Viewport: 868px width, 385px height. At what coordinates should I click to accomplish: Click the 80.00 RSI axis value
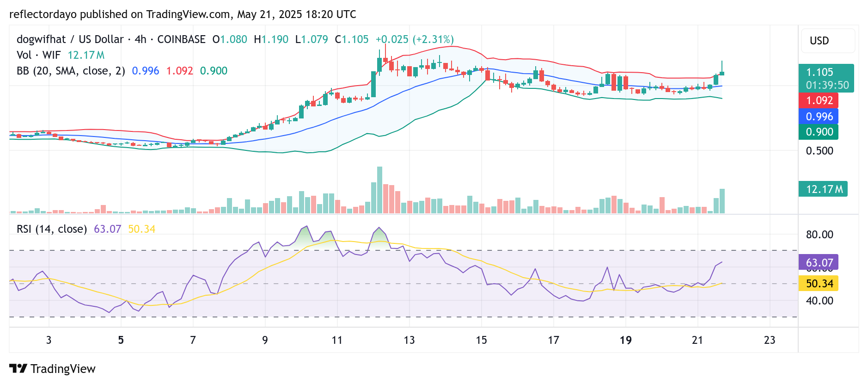click(x=819, y=235)
